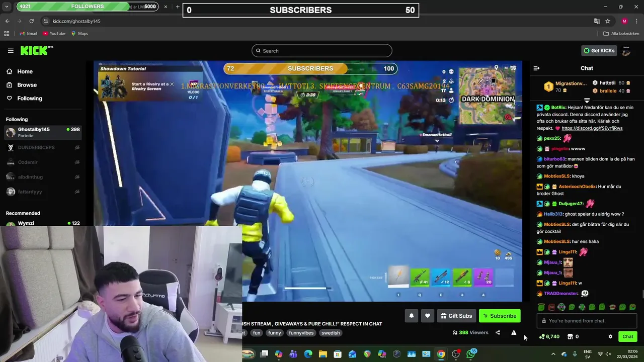Bookmark this page with star icon
This screenshot has height=362, width=644.
coord(608,21)
